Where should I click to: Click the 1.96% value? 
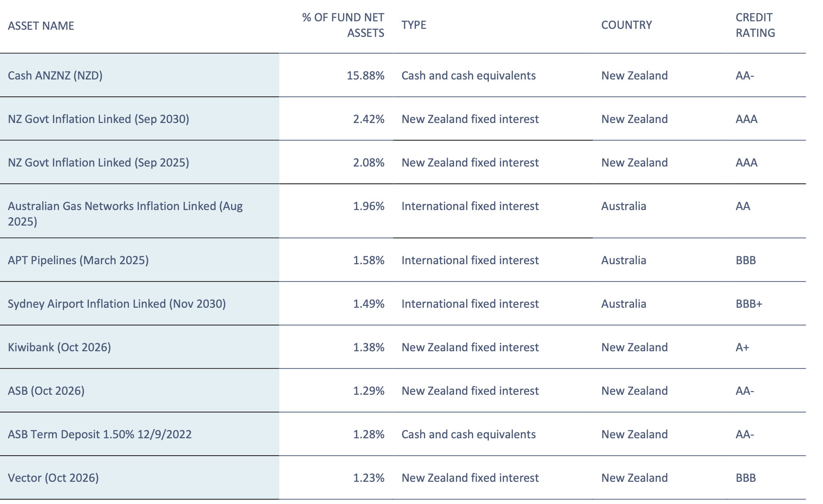coord(369,206)
